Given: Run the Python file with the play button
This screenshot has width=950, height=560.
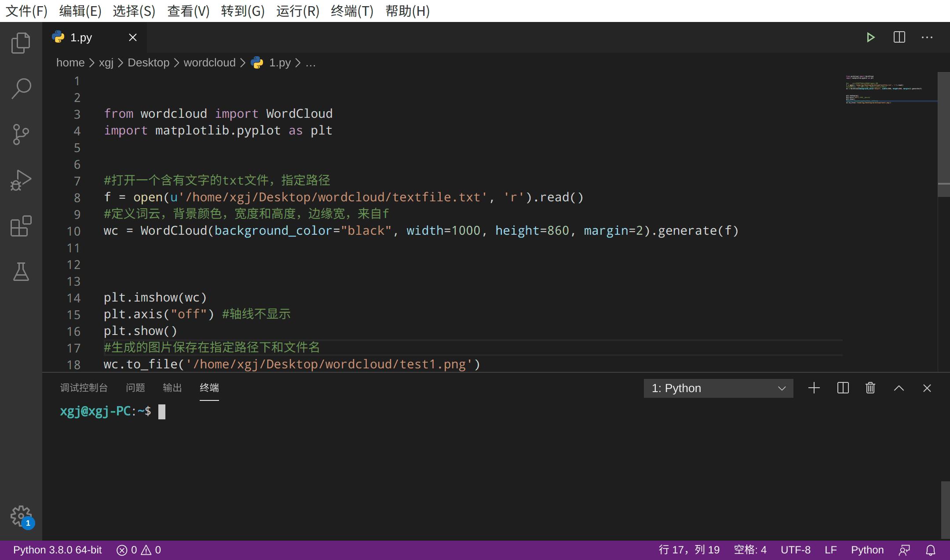Looking at the screenshot, I should 871,37.
